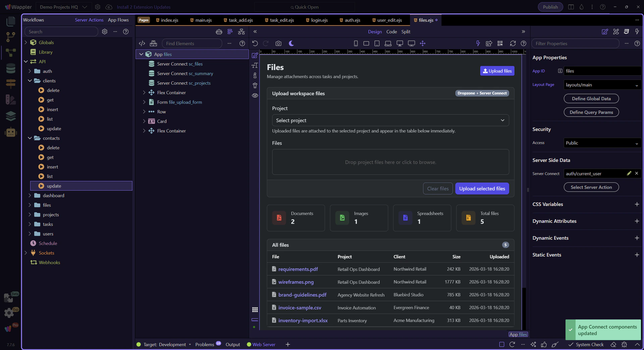Switch to the task_edit.ejs tab
The image size is (644, 350).
(x=282, y=20)
